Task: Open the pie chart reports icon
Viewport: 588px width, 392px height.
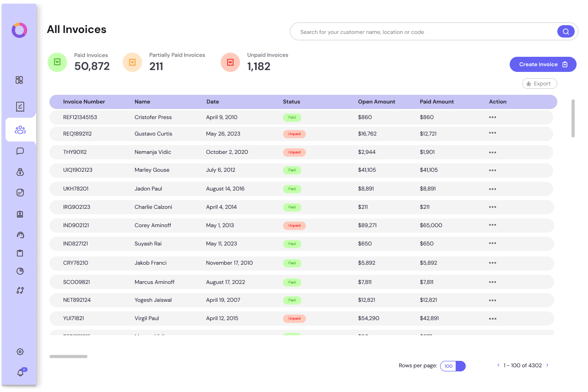Action: tap(20, 271)
